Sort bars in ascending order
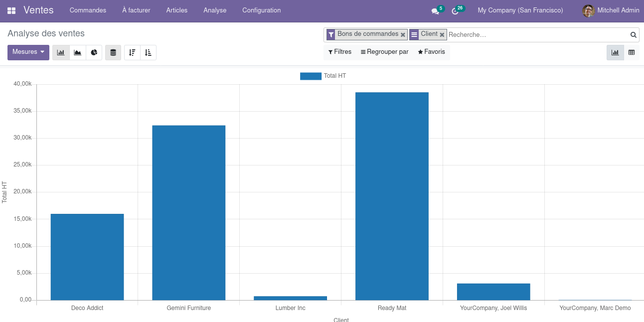644x322 pixels. point(148,52)
